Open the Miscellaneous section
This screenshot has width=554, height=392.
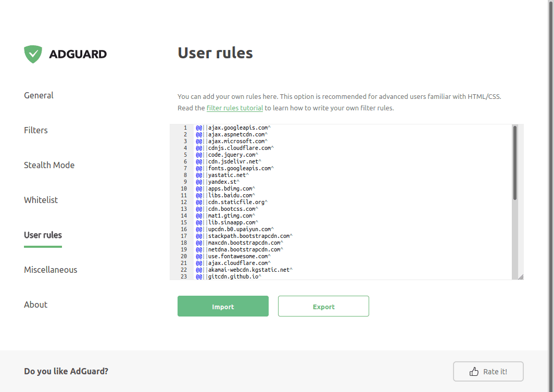[51, 270]
